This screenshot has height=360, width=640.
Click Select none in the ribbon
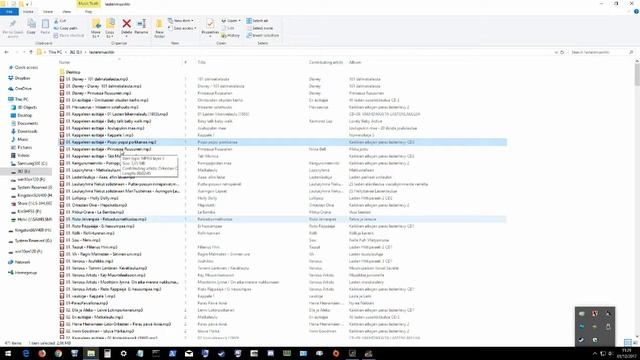tap(260, 28)
